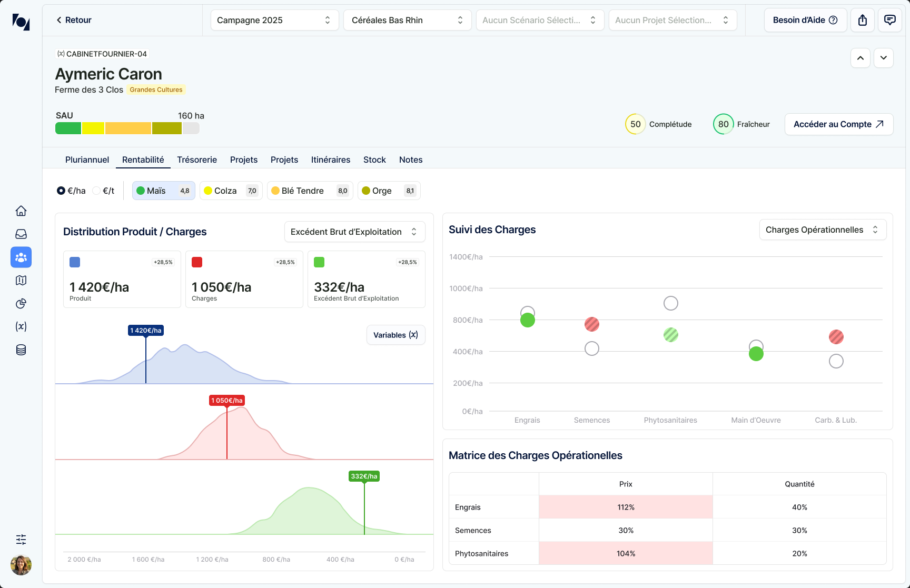Click the red striped Semences data point
The image size is (910, 588).
coord(592,324)
